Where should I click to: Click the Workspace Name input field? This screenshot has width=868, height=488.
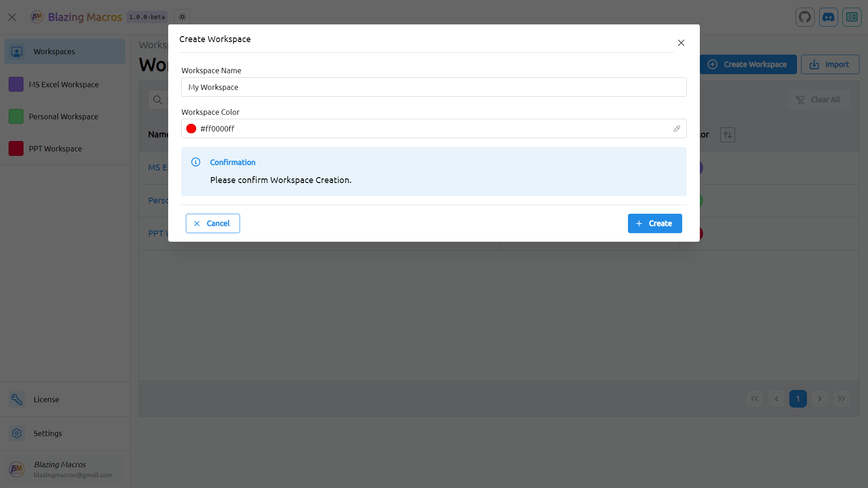434,87
